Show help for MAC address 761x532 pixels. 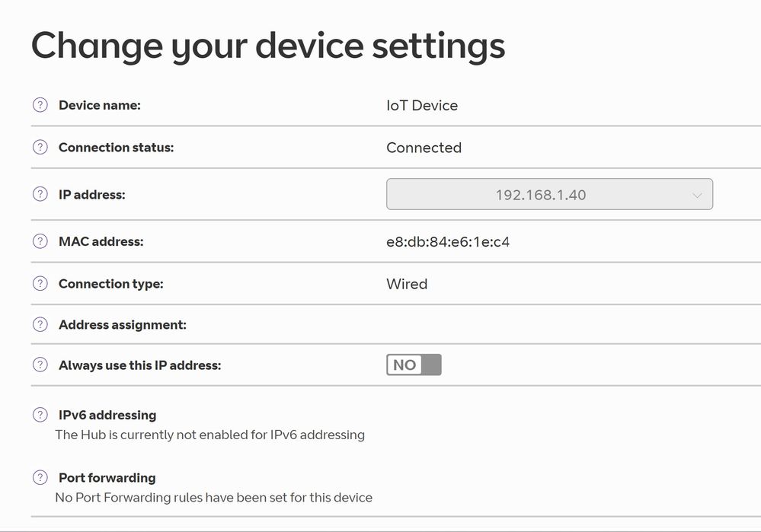(40, 241)
